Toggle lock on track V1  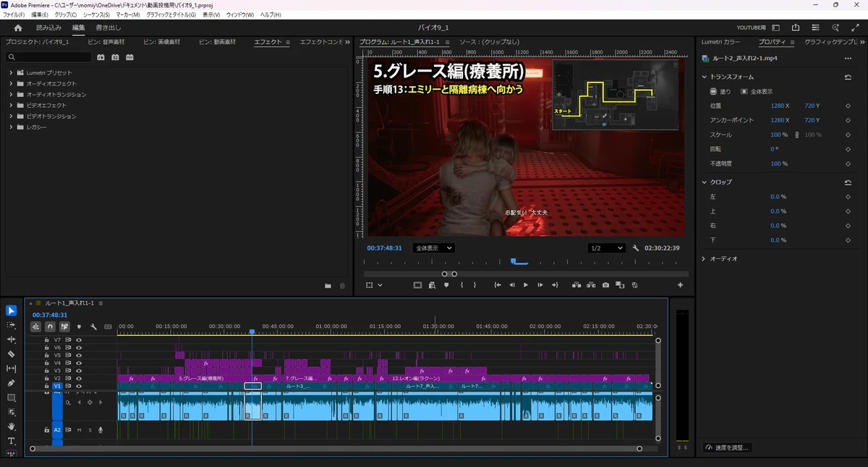pyautogui.click(x=47, y=386)
